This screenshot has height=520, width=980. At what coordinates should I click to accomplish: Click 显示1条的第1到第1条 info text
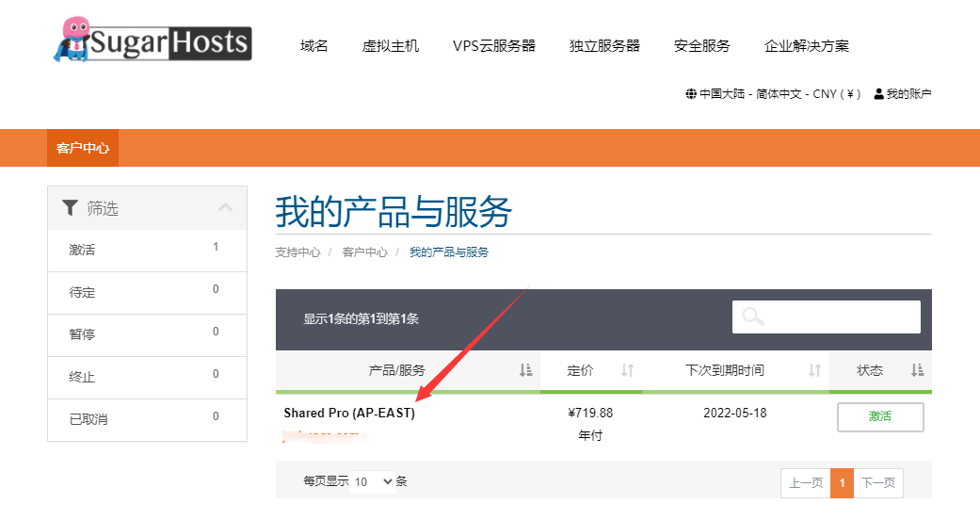click(361, 319)
